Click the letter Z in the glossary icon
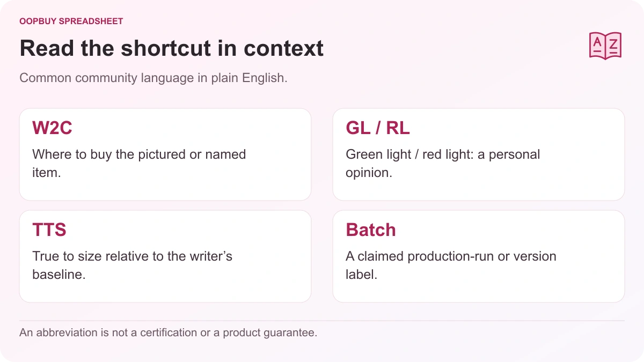Screen dimensions: 644x362 coord(613,43)
